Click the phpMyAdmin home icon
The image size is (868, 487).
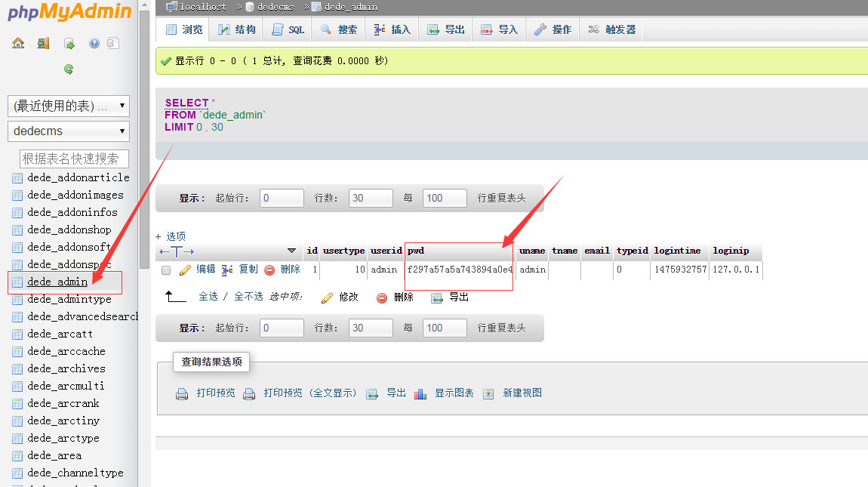point(18,43)
